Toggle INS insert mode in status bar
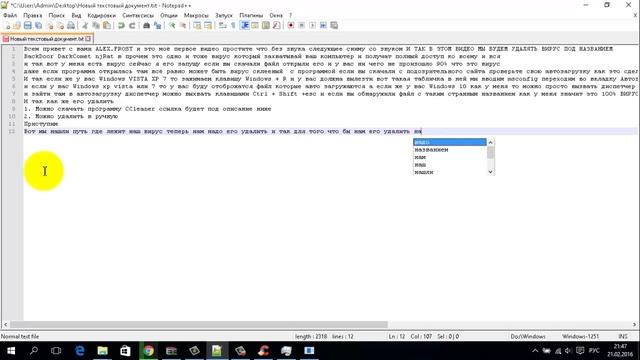The width and height of the screenshot is (640, 360). 622,336
